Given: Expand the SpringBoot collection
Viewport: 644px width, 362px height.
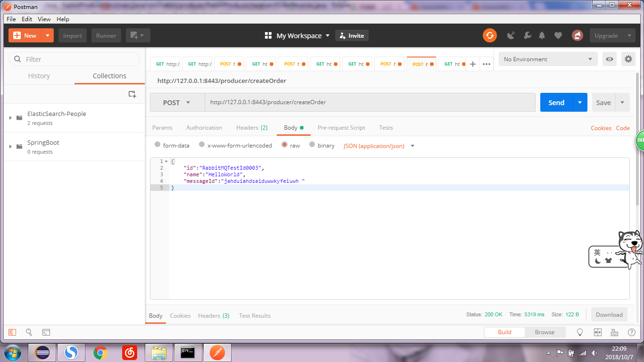Looking at the screenshot, I should pyautogui.click(x=10, y=146).
